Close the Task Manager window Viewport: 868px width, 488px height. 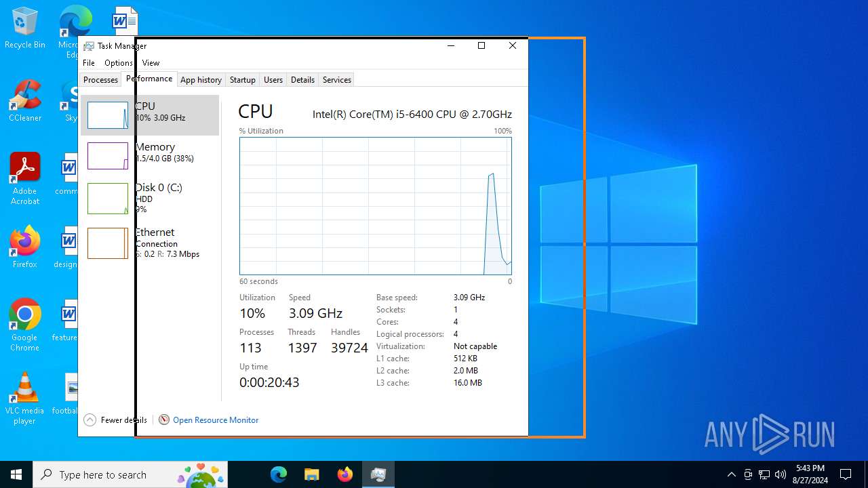click(513, 45)
